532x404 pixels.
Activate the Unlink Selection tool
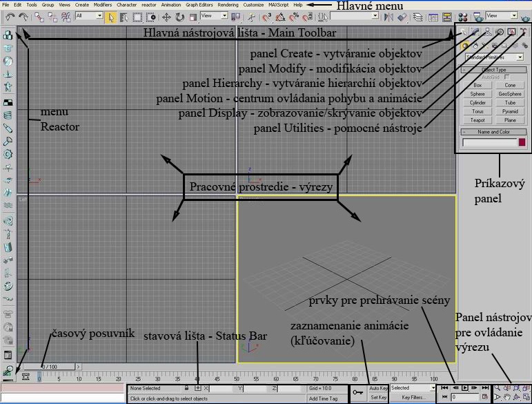pyautogui.click(x=52, y=17)
